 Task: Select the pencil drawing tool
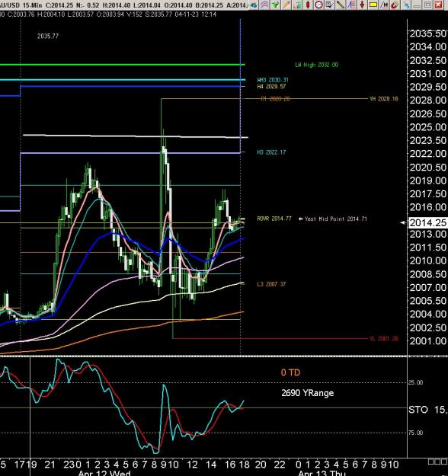(x=286, y=5)
